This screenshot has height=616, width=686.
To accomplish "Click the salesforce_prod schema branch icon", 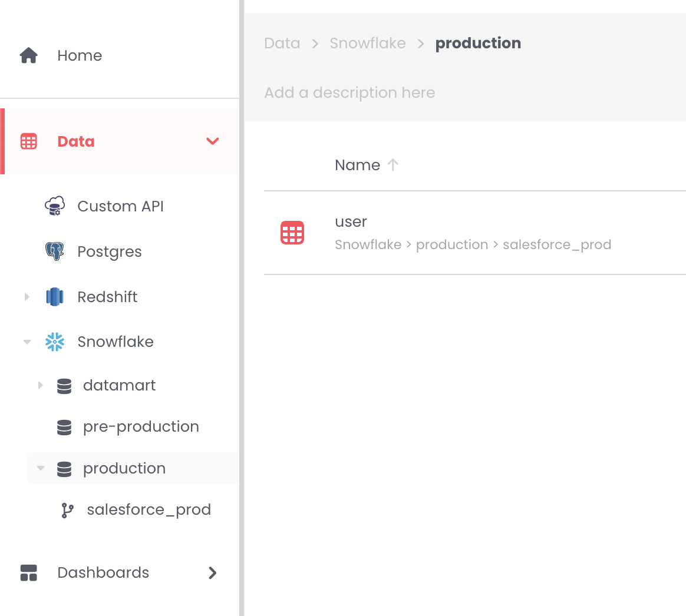I will (68, 510).
